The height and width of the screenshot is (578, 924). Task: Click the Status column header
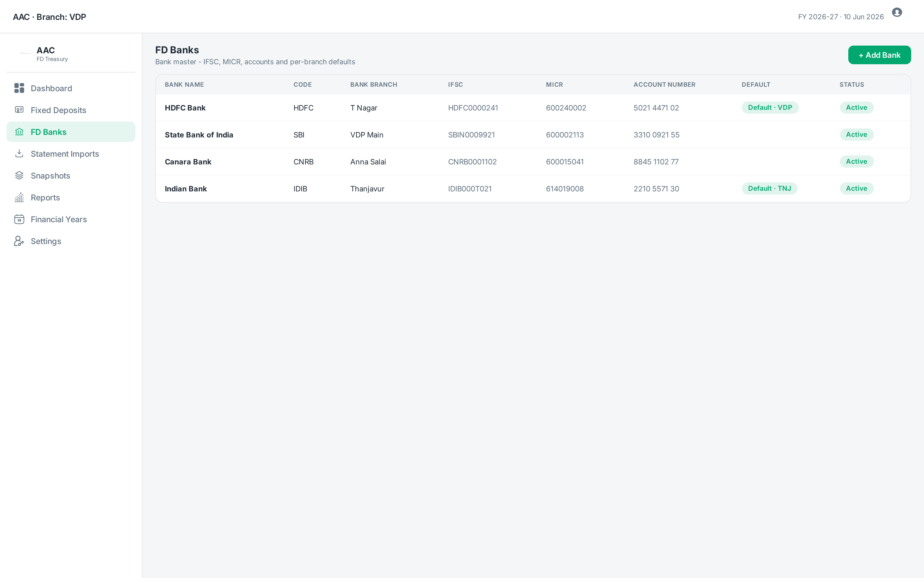pyautogui.click(x=852, y=84)
